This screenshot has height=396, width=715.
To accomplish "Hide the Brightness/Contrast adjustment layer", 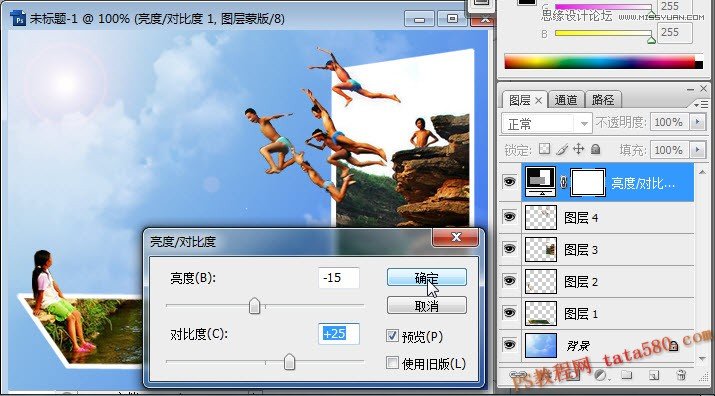I will 509,182.
